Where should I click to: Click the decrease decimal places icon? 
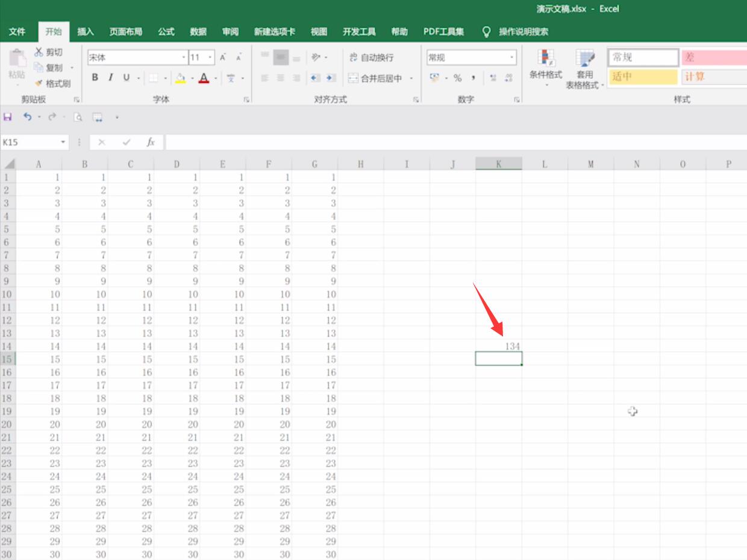[x=509, y=78]
